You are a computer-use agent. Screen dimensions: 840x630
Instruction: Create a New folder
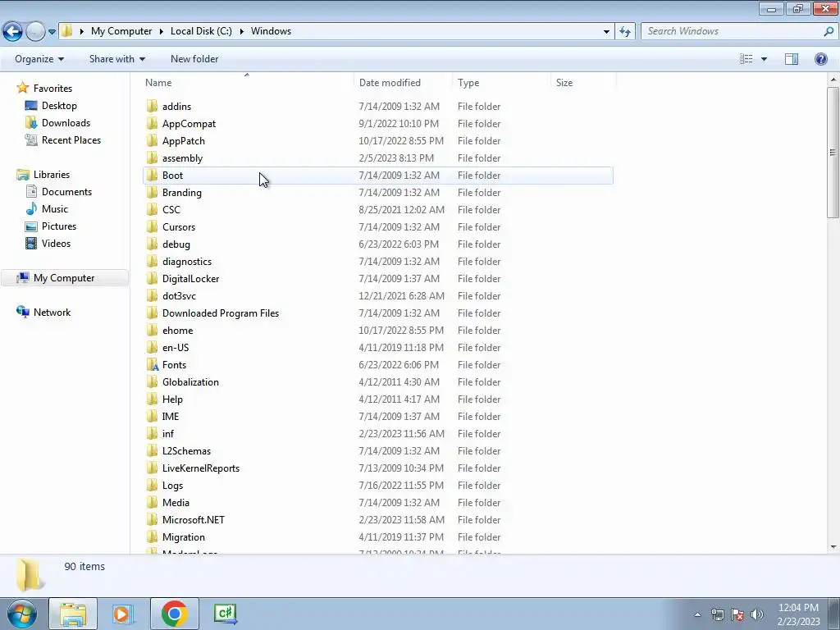tap(194, 59)
